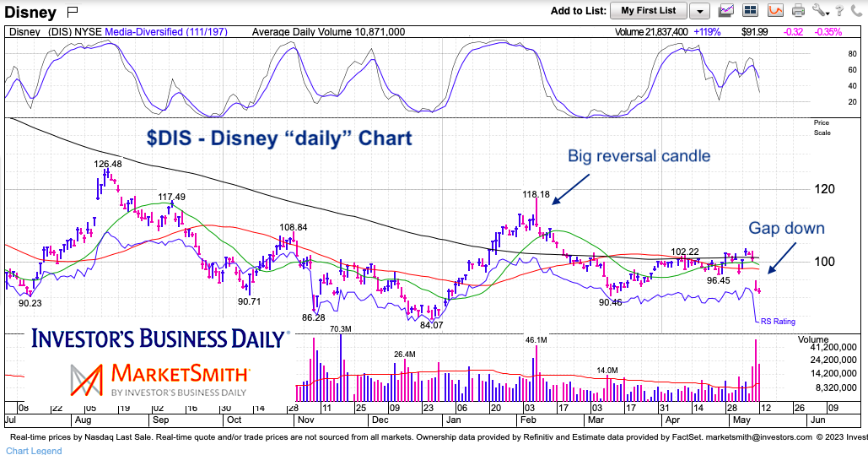Click the 118.18 February high label

click(x=536, y=194)
